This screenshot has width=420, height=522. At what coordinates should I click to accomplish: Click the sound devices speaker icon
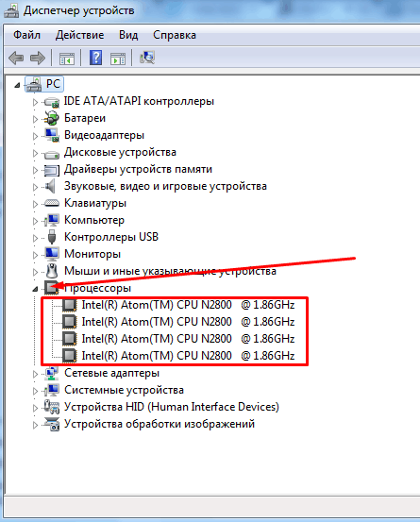pos(50,186)
